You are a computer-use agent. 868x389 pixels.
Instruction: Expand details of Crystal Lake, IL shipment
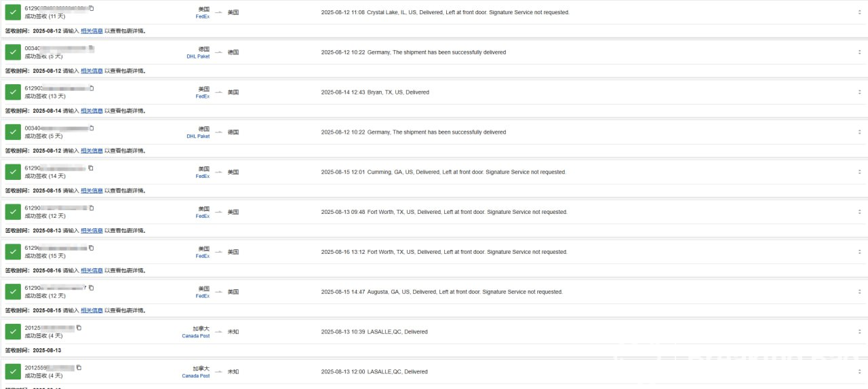point(860,12)
